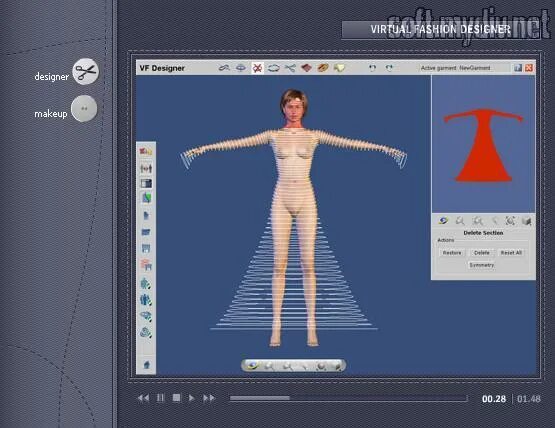555x428 pixels.
Task: Click the blue top garment icon in sidebar
Action: pyautogui.click(x=146, y=232)
